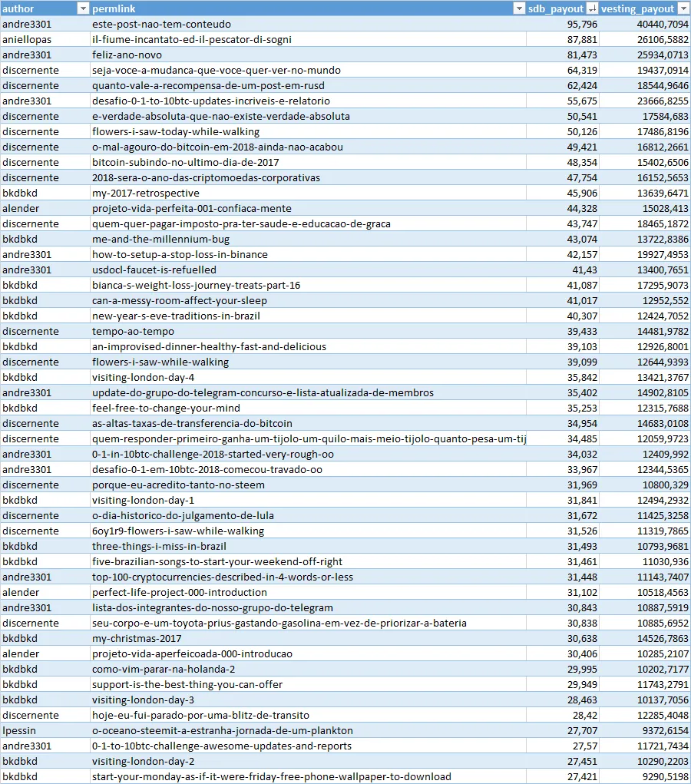Select cell projeto-vida-perfeita-001-confiaca-mente
691x784 pixels.
pos(308,209)
